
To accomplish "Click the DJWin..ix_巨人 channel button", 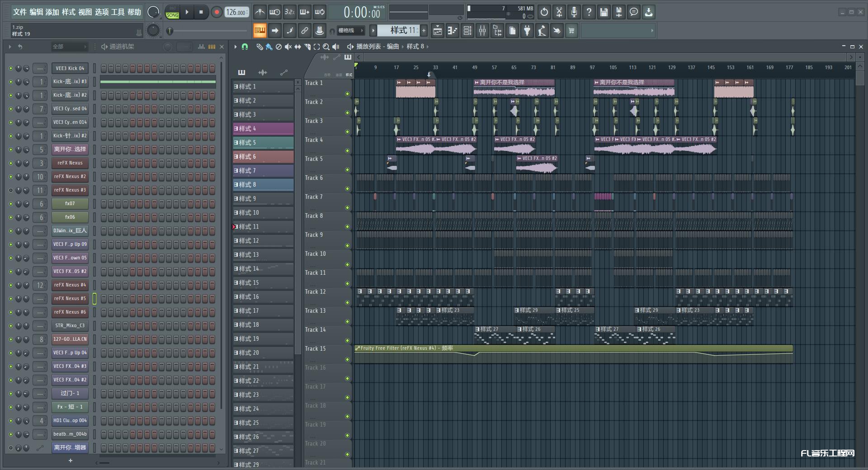I will [x=70, y=231].
